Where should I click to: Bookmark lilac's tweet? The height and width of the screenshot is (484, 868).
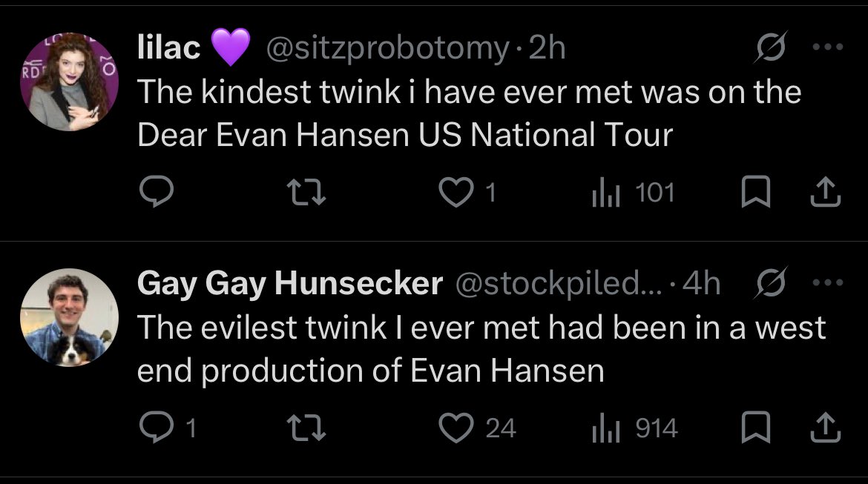(x=756, y=191)
